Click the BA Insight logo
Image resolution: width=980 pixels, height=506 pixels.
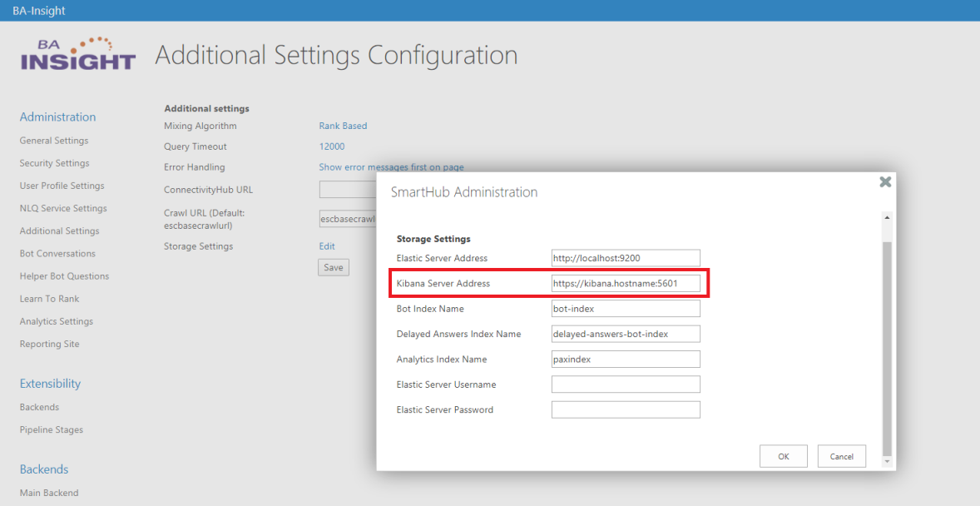click(77, 55)
